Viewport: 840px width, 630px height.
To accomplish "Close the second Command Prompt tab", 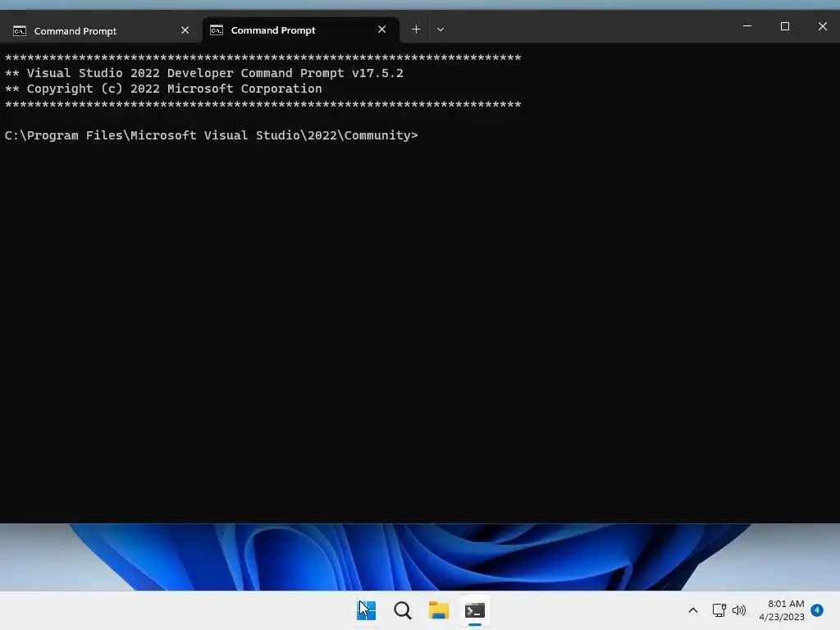I will click(382, 30).
